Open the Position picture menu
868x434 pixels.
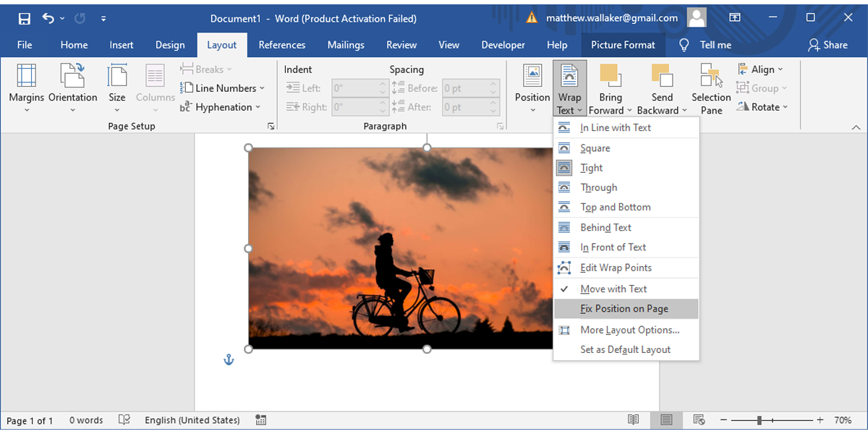532,88
